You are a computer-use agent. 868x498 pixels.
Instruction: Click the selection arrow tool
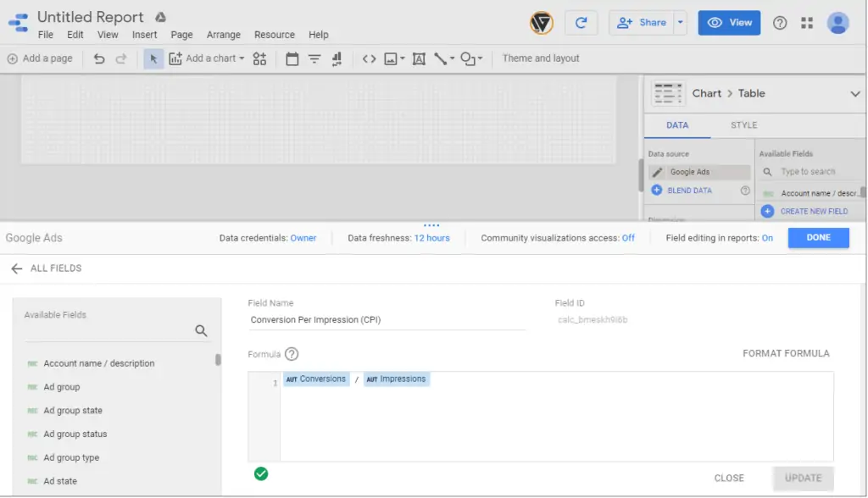click(153, 58)
